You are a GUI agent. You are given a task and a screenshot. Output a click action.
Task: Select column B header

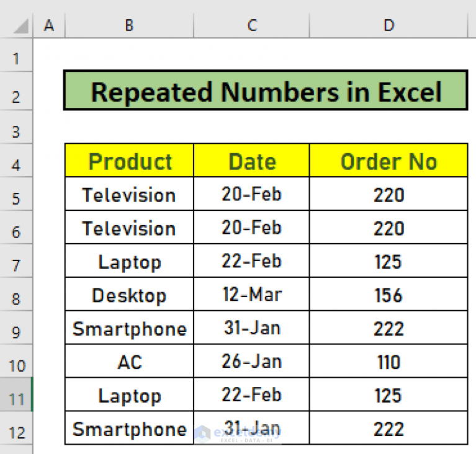pyautogui.click(x=129, y=25)
